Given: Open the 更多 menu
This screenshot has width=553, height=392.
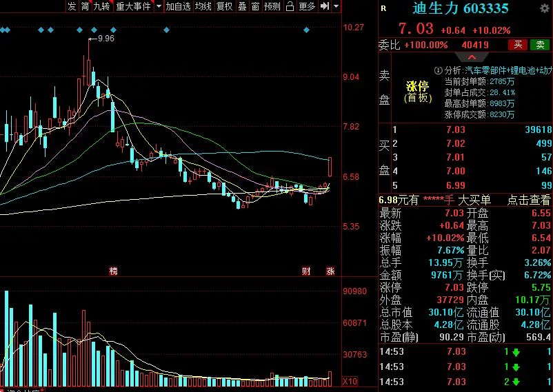Looking at the screenshot, I should (306, 6).
